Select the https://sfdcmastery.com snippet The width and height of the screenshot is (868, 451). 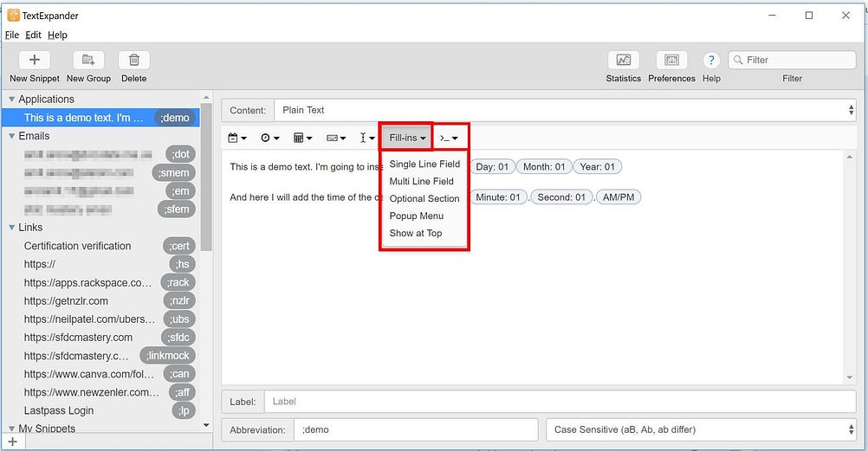[x=100, y=337]
